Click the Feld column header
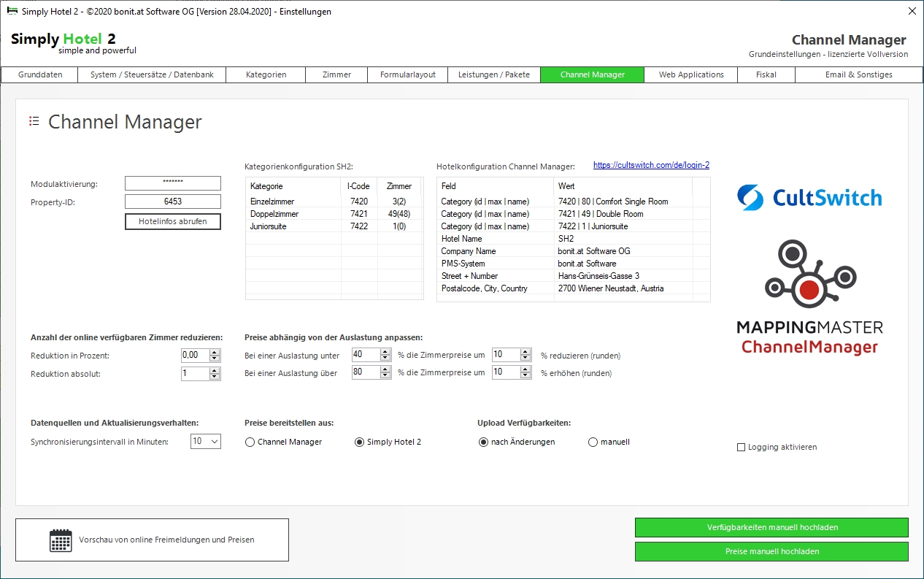 pos(496,186)
